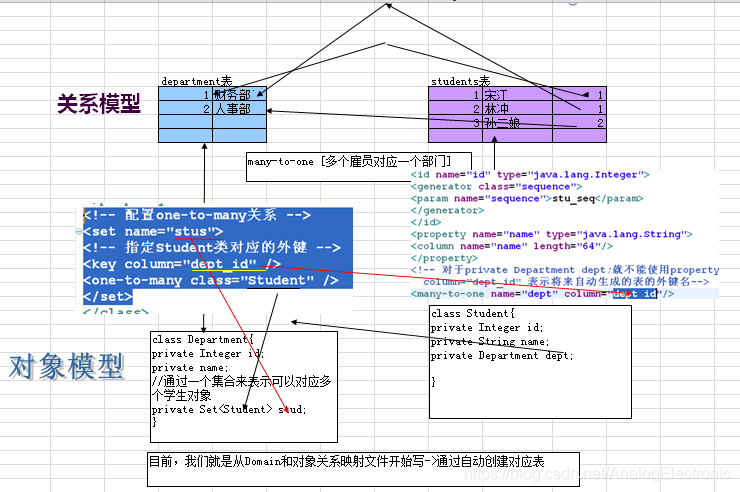Click the line <id name="id" type="java.lang.Integer">
740x492 pixels.
tap(530, 175)
